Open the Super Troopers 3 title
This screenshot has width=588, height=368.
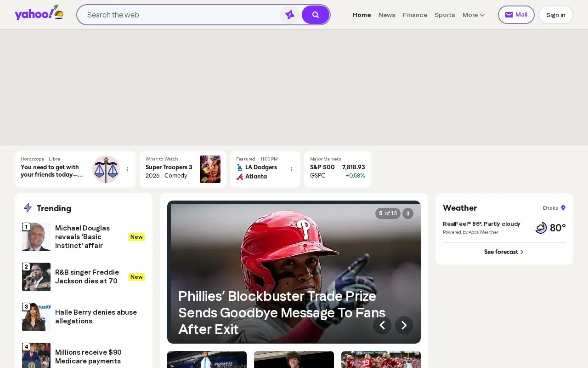pyautogui.click(x=169, y=167)
